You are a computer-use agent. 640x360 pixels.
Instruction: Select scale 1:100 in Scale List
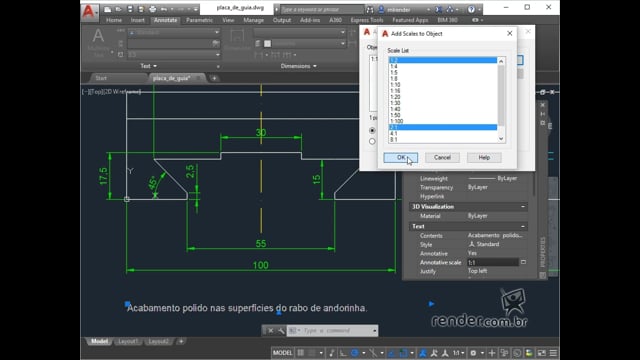[x=443, y=121]
